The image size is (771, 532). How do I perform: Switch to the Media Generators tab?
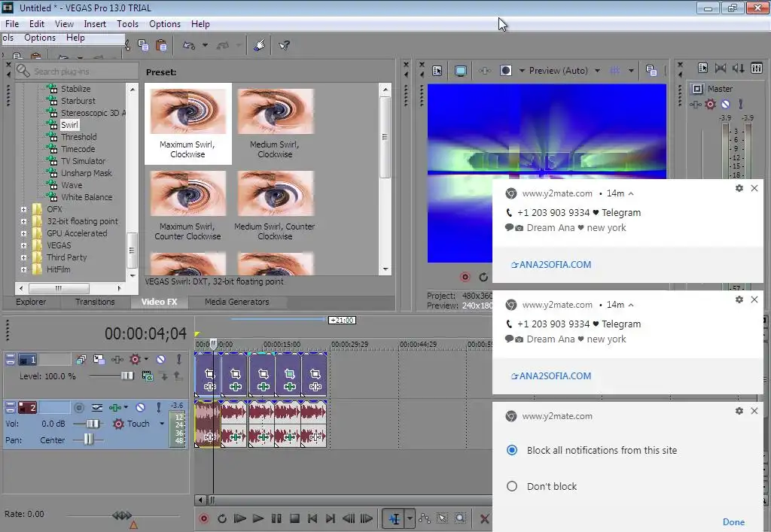pos(237,302)
